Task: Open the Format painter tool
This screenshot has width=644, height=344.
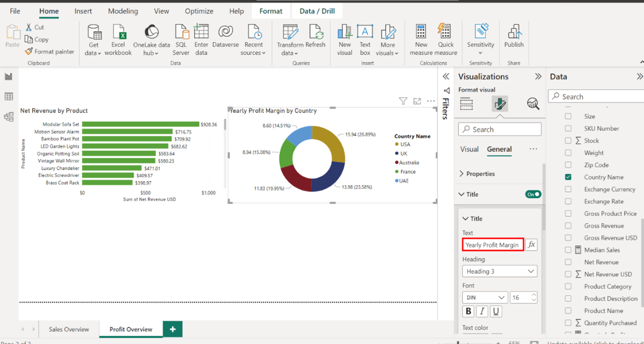Action: click(x=49, y=52)
